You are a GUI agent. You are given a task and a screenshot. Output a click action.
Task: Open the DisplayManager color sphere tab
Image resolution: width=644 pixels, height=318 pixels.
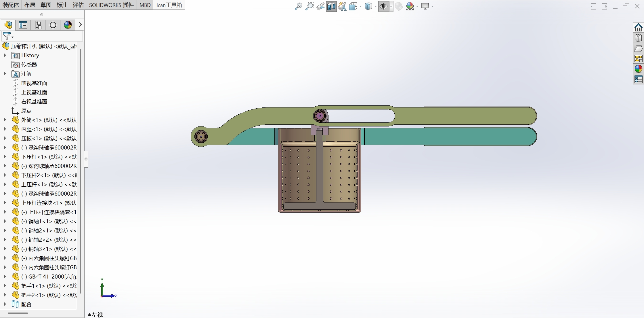point(68,25)
